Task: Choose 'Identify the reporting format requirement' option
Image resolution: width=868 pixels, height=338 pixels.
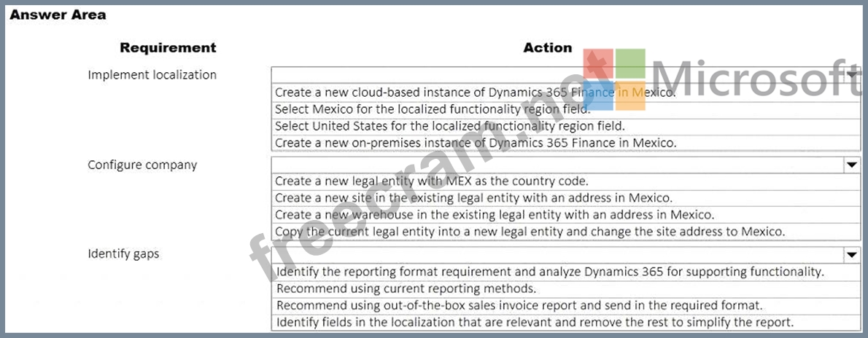Action: (550, 272)
